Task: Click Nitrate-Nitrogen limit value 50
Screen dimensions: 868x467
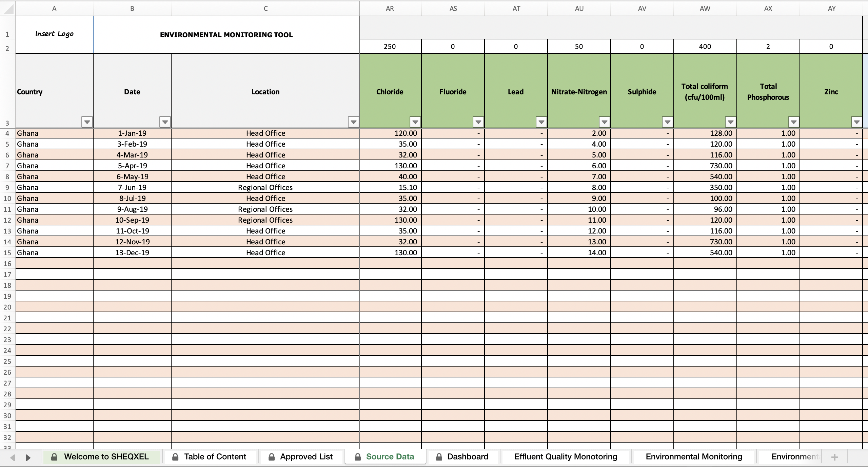Action: click(x=579, y=46)
